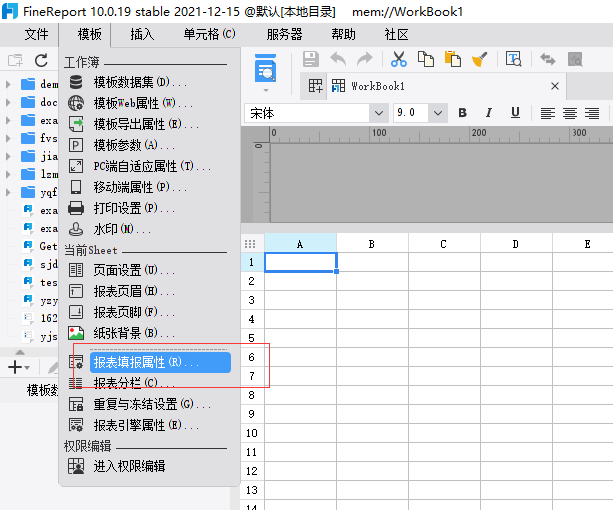Open the 插入 menu
This screenshot has width=613, height=510.
pyautogui.click(x=142, y=35)
